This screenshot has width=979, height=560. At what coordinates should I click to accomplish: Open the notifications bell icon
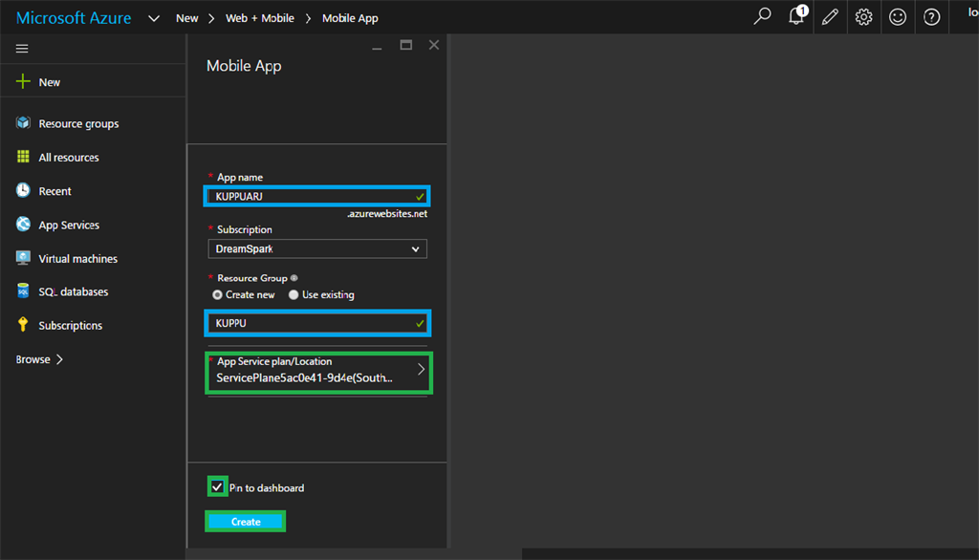[x=796, y=17]
